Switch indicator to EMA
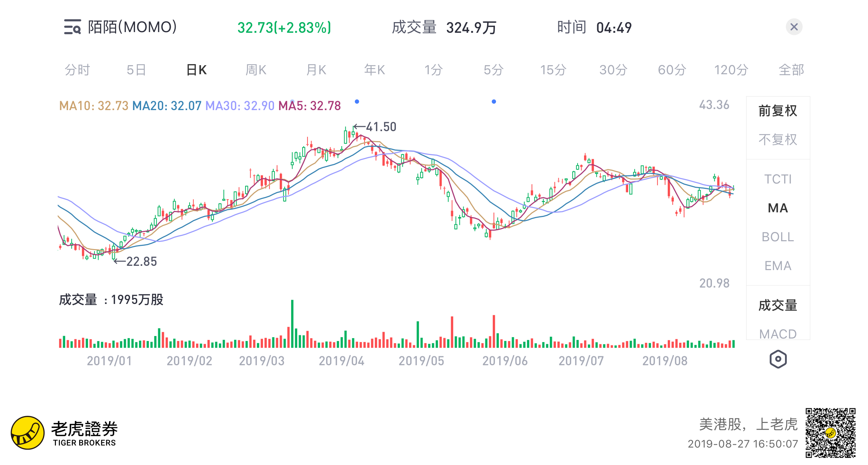Viewport: 868px width, 465px height. point(777,266)
